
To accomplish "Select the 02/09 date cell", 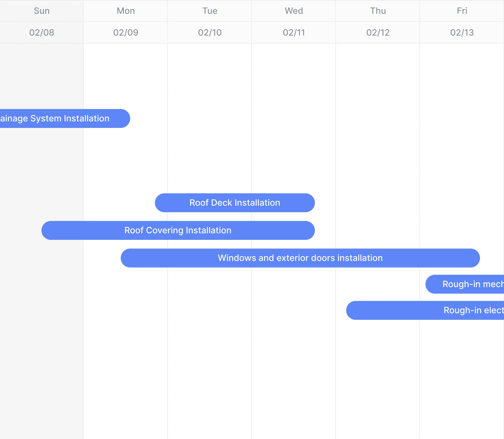I will [126, 33].
